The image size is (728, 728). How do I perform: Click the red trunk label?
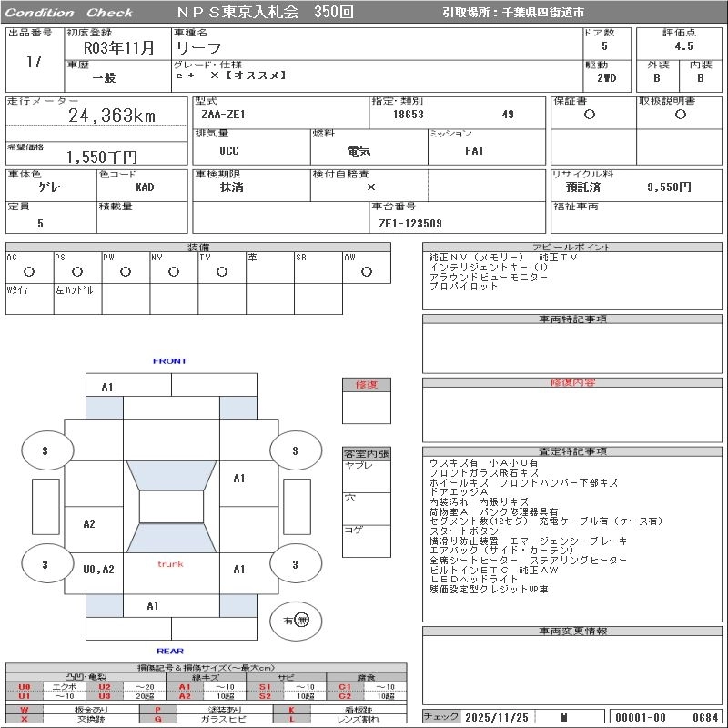click(170, 564)
